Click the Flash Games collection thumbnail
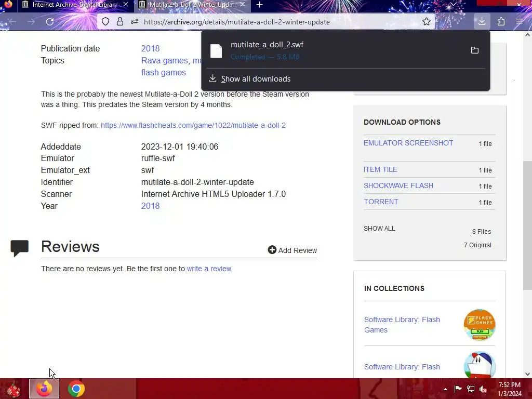532x399 pixels. coord(480,325)
